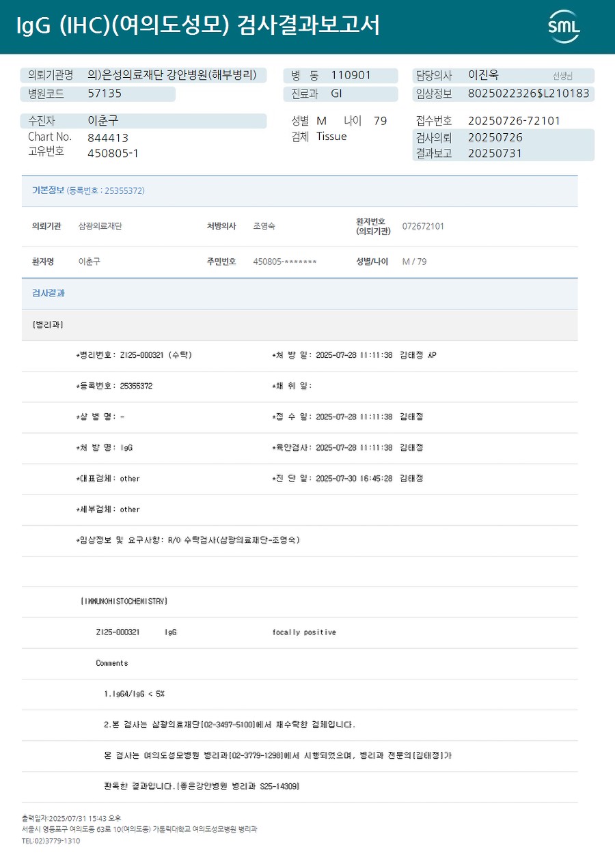Select the '선생님' suffix beside doctor name

[562, 76]
